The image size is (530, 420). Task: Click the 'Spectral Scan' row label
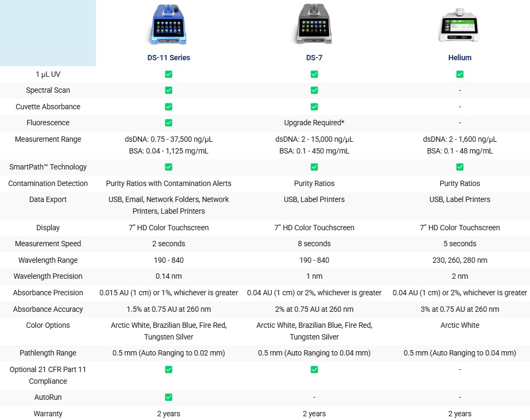tap(48, 90)
